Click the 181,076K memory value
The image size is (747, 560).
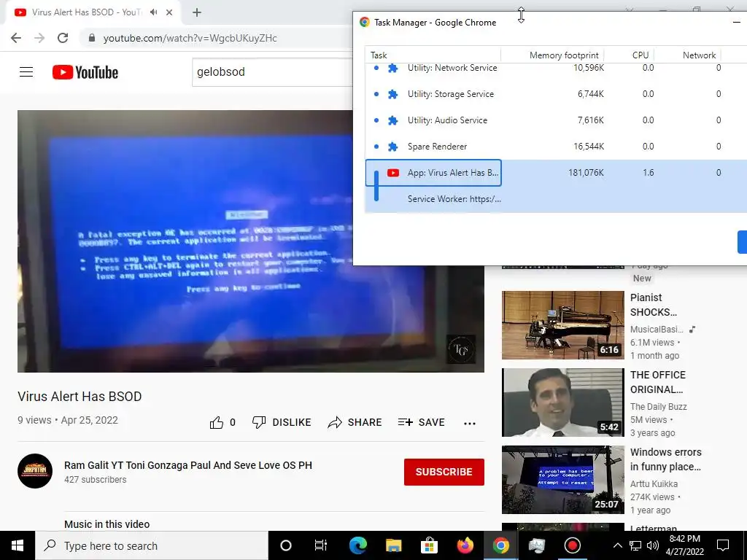586,173
